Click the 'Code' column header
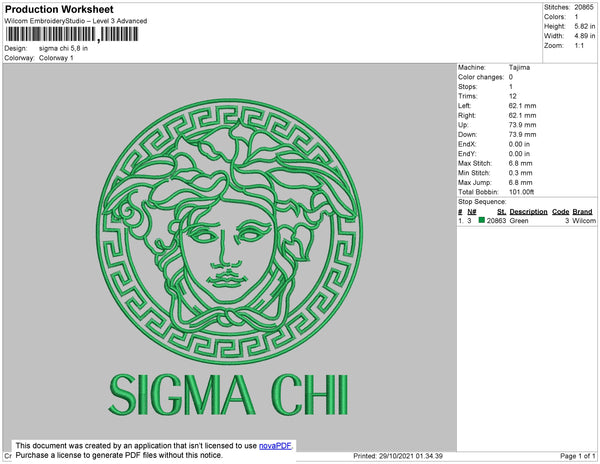Viewport: 600px width, 464px height. coord(561,212)
